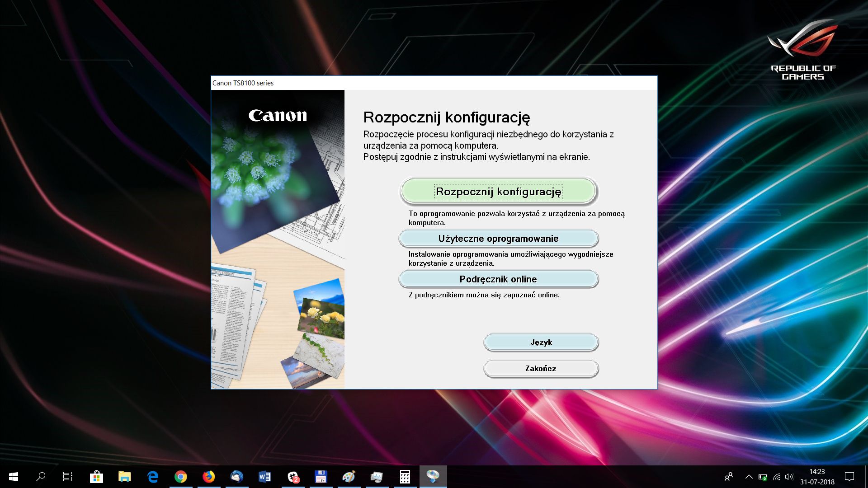The height and width of the screenshot is (488, 868).
Task: Switch to Calculator on taskbar
Action: pos(405,477)
